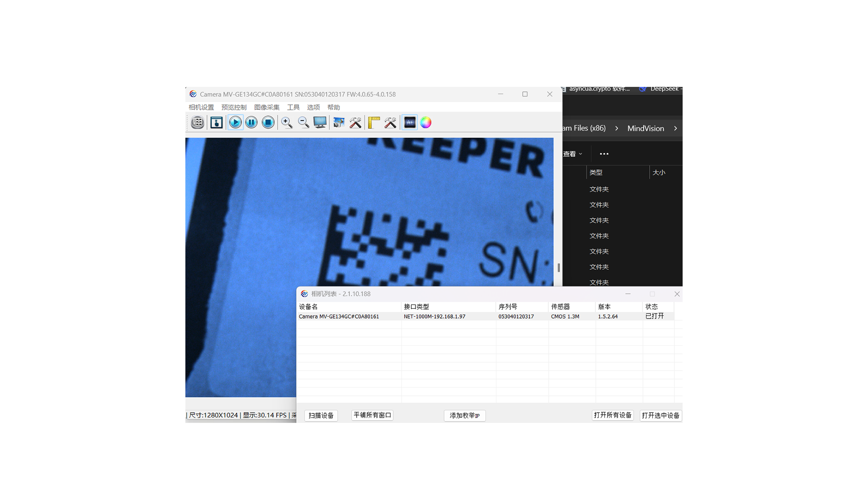Start preview with the play button
The image size is (868, 488).
coord(235,122)
